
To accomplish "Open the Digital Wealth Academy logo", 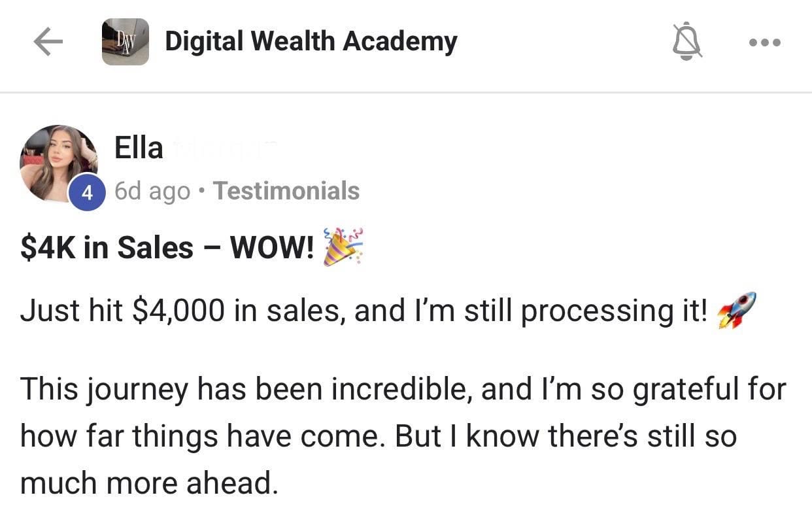I will [x=125, y=42].
